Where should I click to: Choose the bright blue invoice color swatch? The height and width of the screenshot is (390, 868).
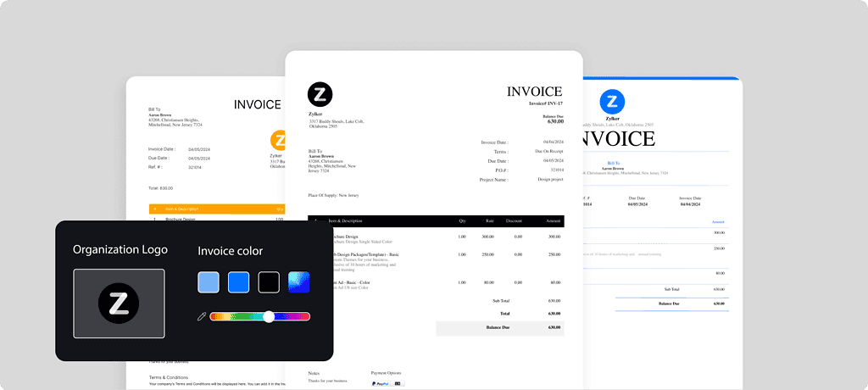238,282
